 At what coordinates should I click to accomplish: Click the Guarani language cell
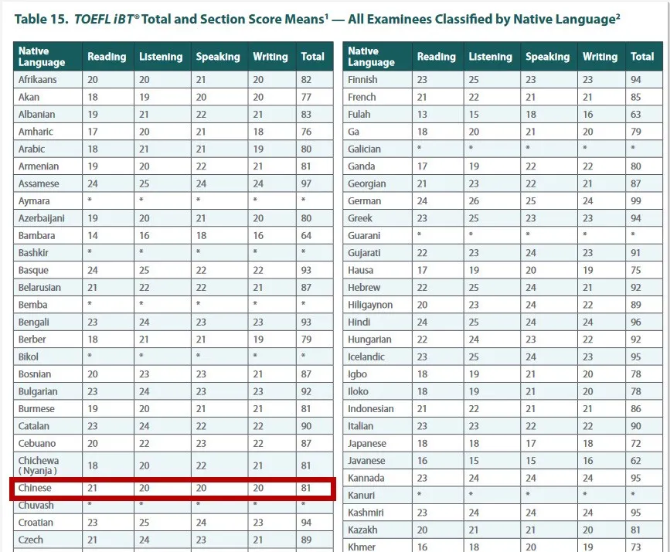point(378,235)
